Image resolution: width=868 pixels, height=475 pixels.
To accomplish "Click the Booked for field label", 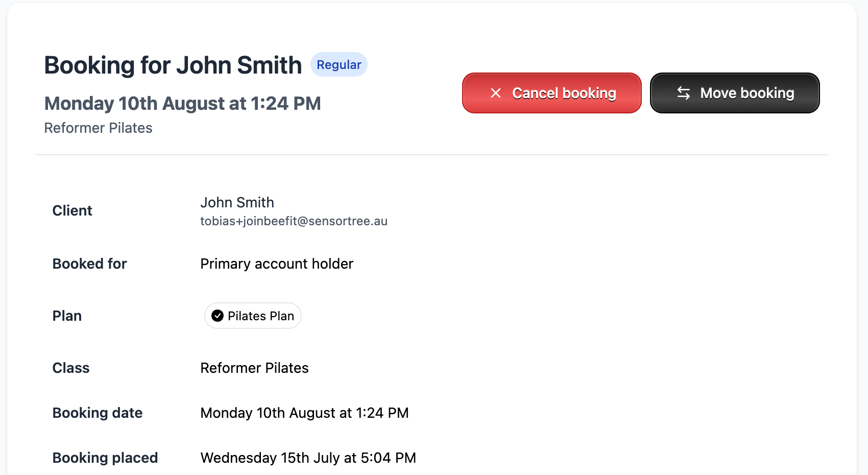I will coord(90,264).
